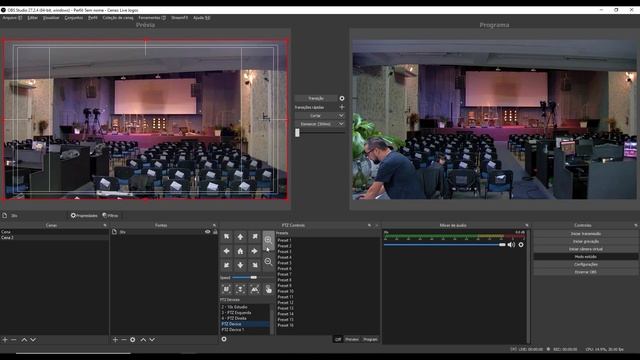
Task: Open PTZ device settings gear
Action: click(224, 339)
